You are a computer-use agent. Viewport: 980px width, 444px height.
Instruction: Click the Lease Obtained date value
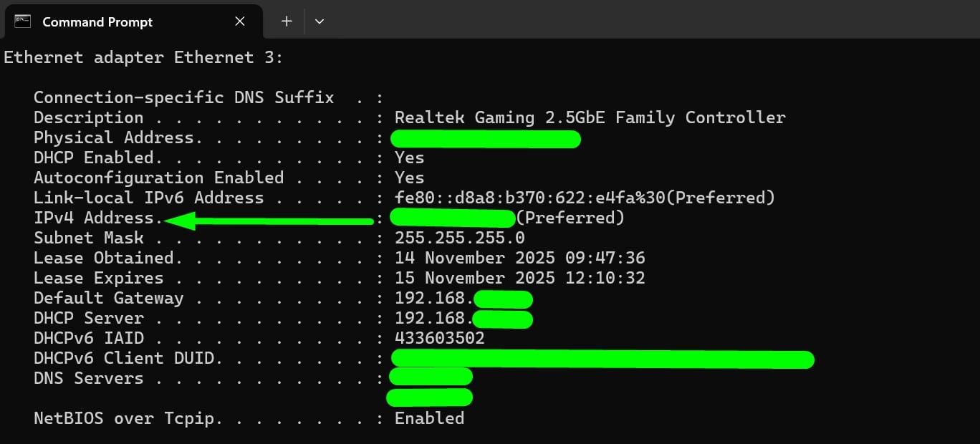click(520, 258)
